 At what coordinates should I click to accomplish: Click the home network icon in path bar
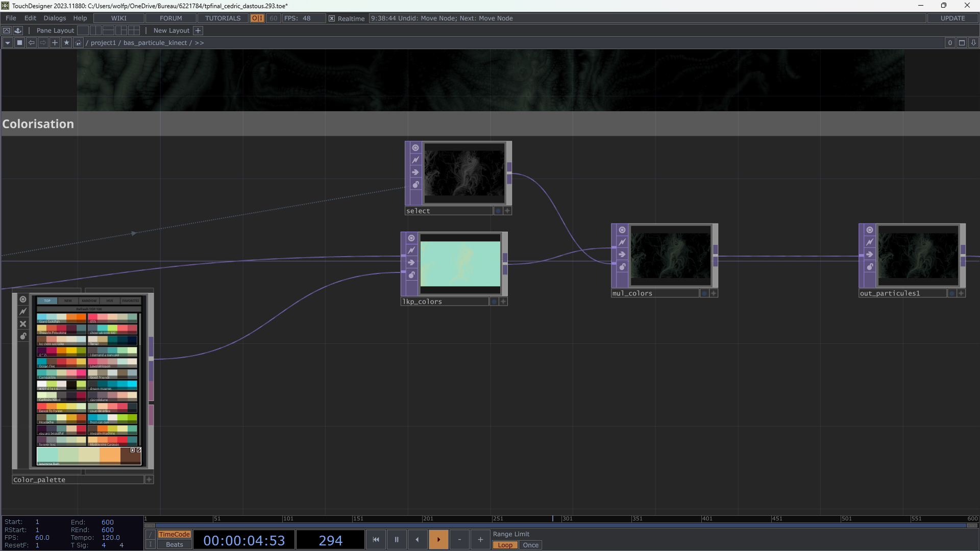(x=78, y=43)
